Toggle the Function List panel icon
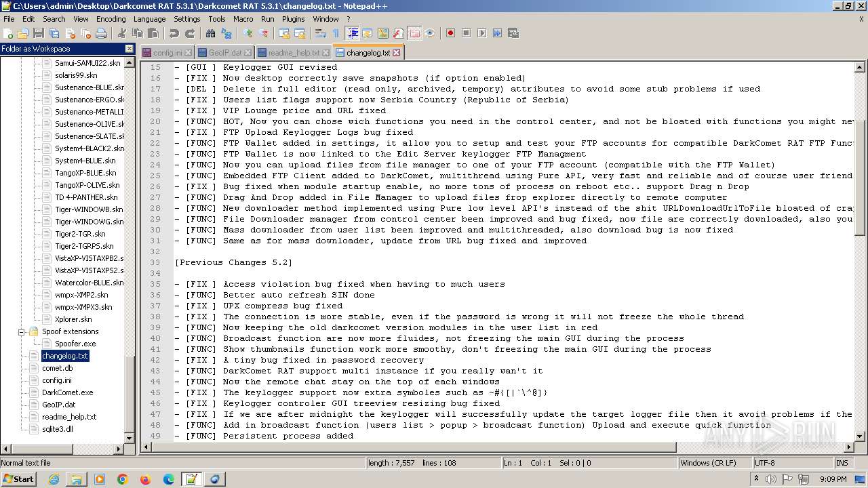 pyautogui.click(x=399, y=33)
